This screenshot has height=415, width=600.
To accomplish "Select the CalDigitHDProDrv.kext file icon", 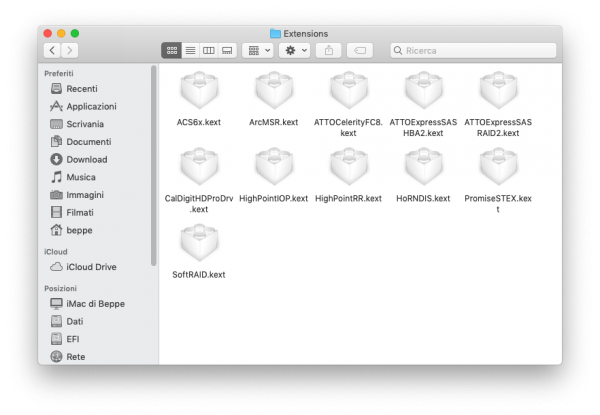I will pos(199,167).
